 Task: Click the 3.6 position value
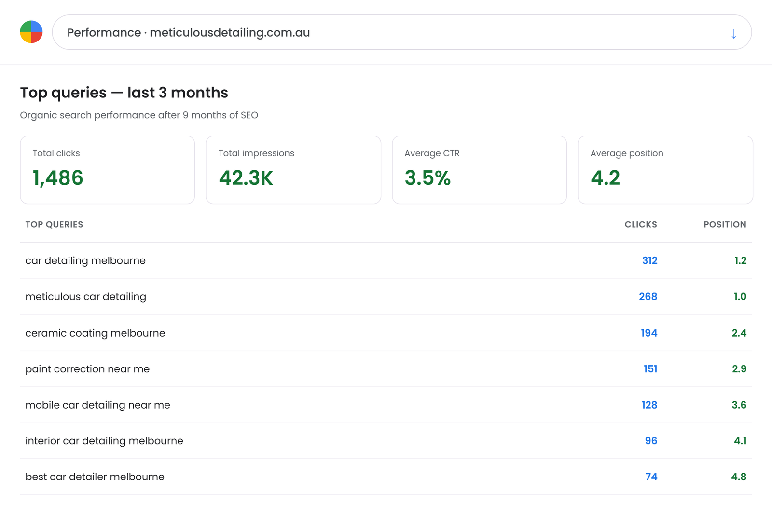click(739, 405)
